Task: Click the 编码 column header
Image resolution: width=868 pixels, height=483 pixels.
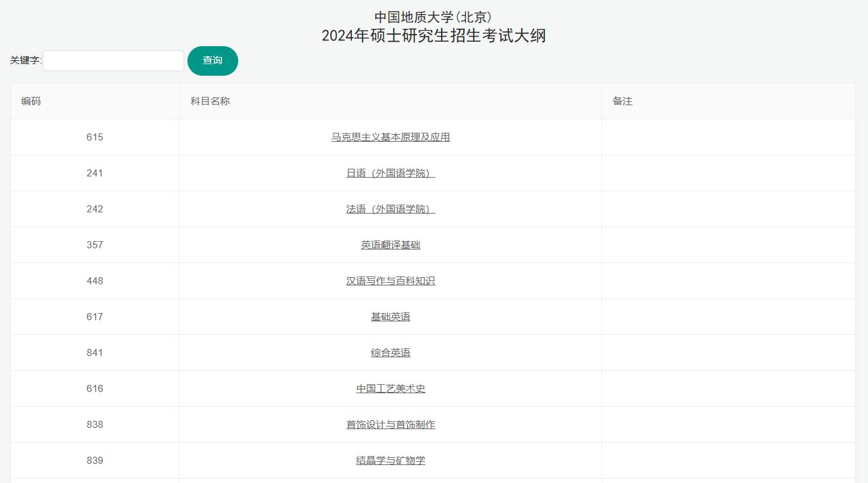Action: coord(95,101)
